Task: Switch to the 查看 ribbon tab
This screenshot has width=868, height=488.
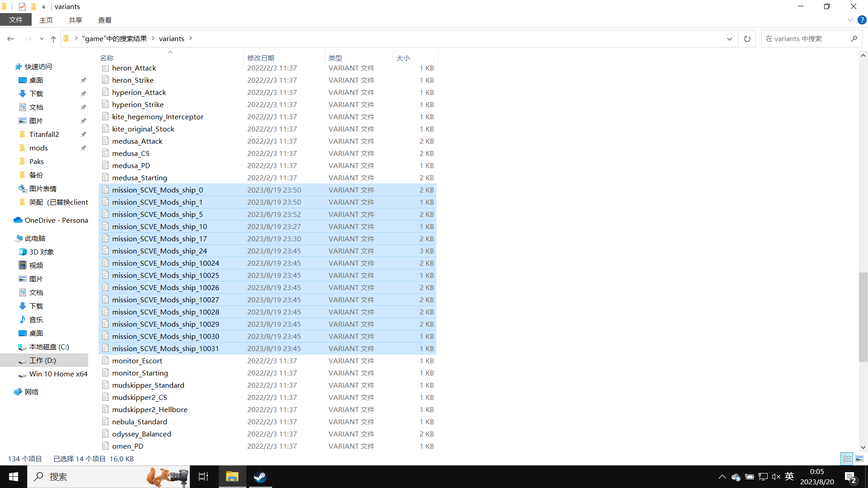Action: 104,20
